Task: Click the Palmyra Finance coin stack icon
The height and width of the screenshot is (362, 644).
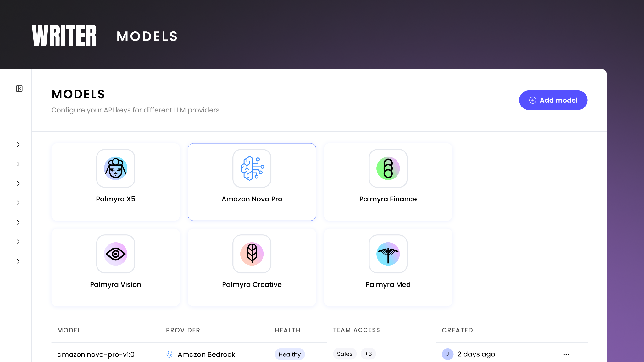Action: click(x=388, y=168)
